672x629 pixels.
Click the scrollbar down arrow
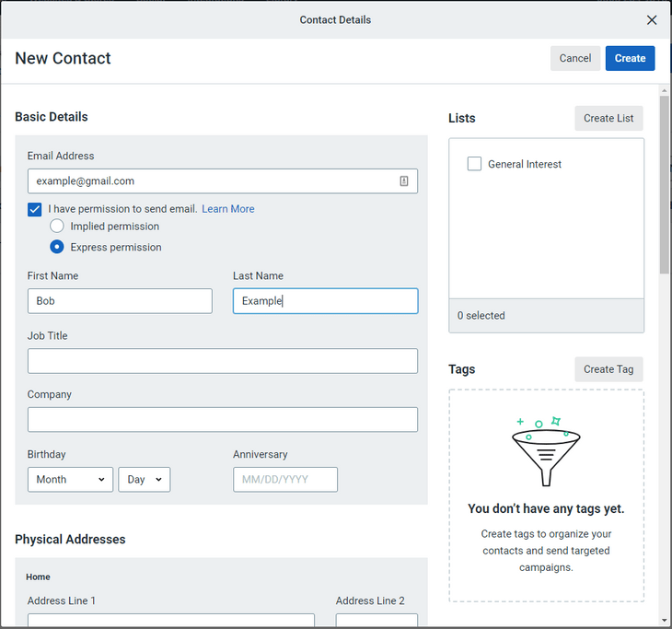[664, 621]
